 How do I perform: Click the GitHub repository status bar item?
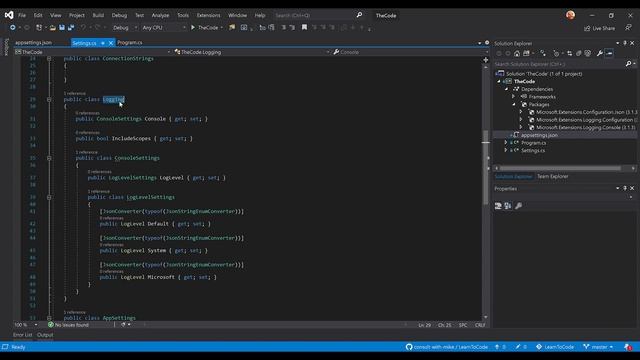pyautogui.click(x=447, y=347)
